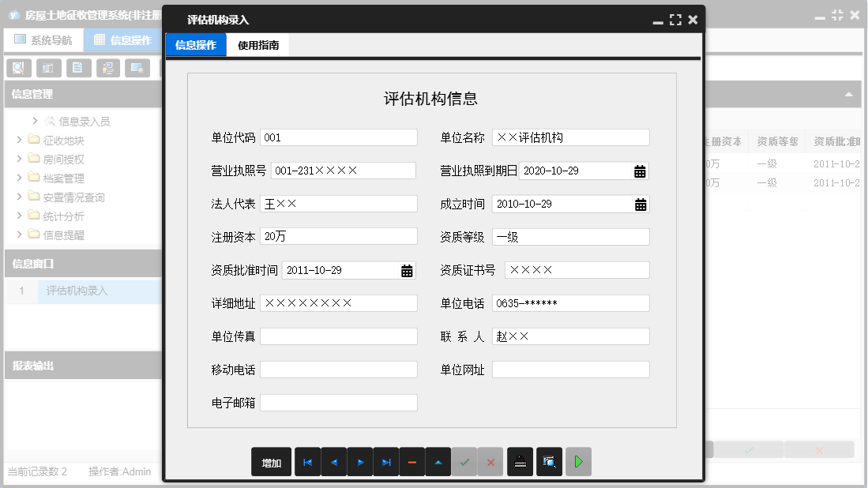This screenshot has height=488, width=868.
Task: Jump to the first record
Action: click(307, 463)
